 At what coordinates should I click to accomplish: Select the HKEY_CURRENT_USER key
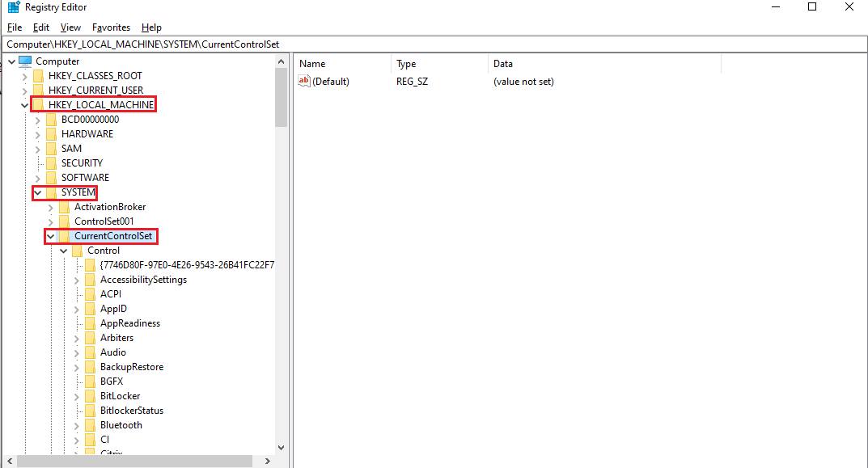(95, 91)
